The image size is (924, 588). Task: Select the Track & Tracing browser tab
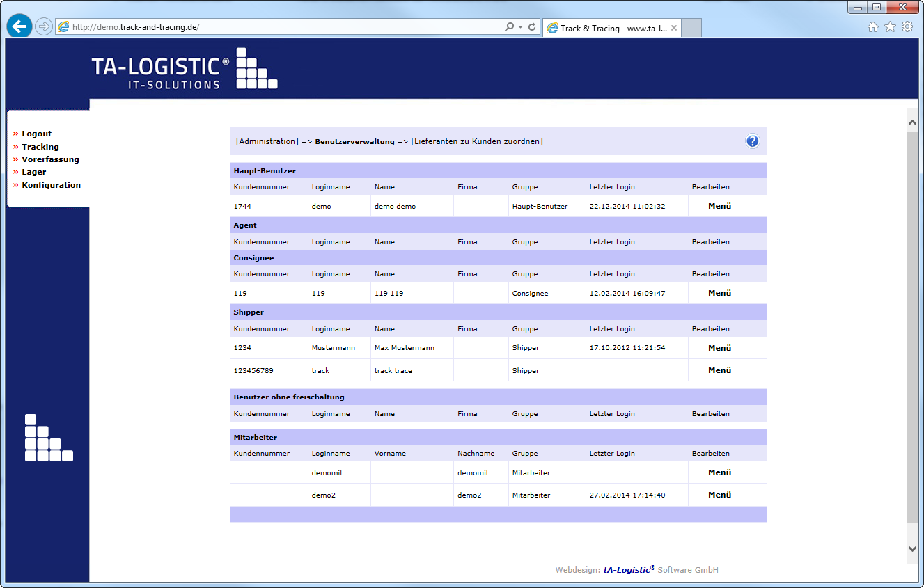(x=611, y=28)
